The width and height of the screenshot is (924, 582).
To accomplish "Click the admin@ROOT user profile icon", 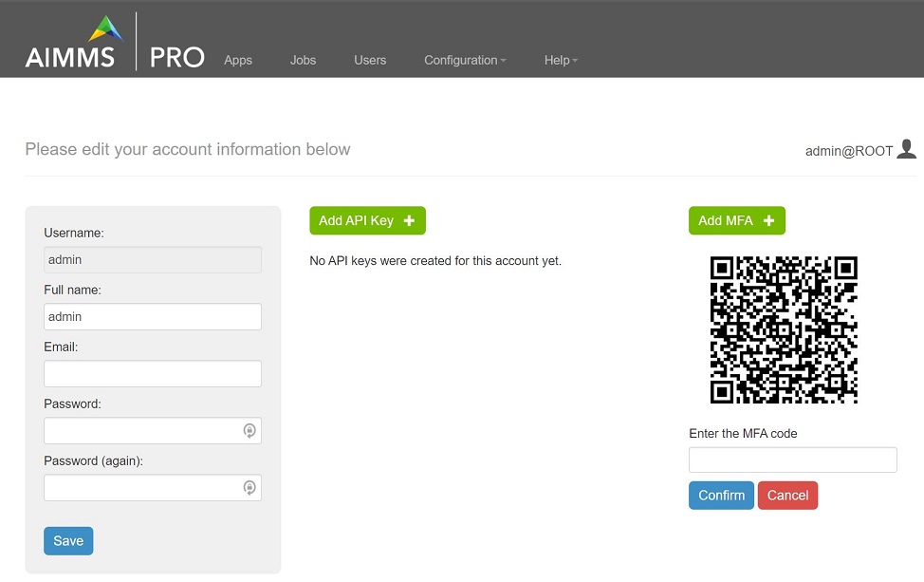I will click(906, 149).
